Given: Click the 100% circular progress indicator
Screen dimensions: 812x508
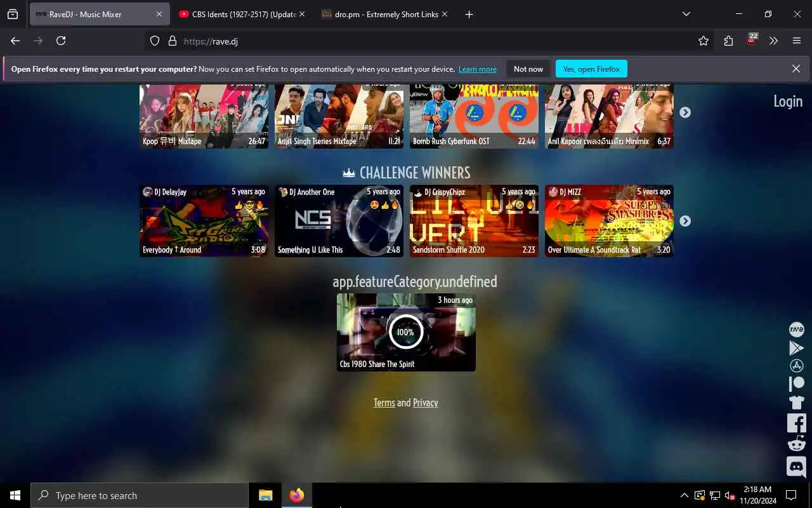Looking at the screenshot, I should click(406, 332).
